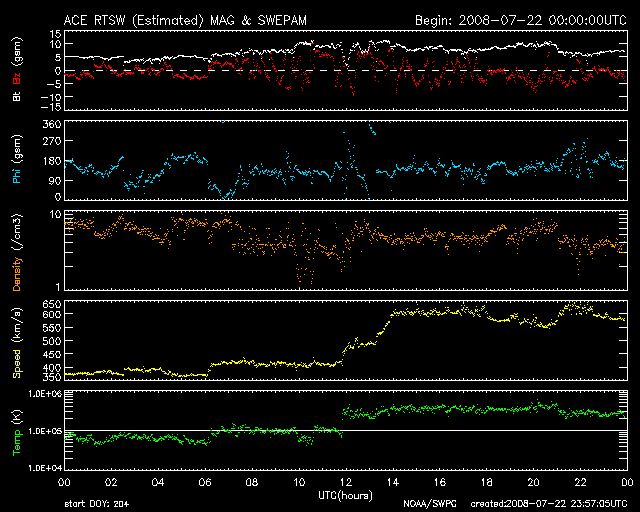Click the '1.0E+05' temperature axis value
This screenshot has width=640, height=512.
[45, 431]
